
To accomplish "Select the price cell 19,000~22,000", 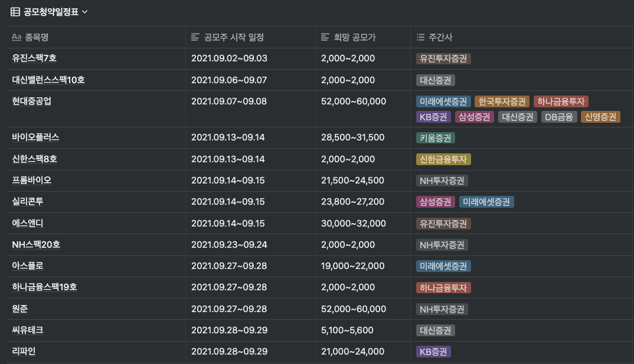I will coord(363,266).
